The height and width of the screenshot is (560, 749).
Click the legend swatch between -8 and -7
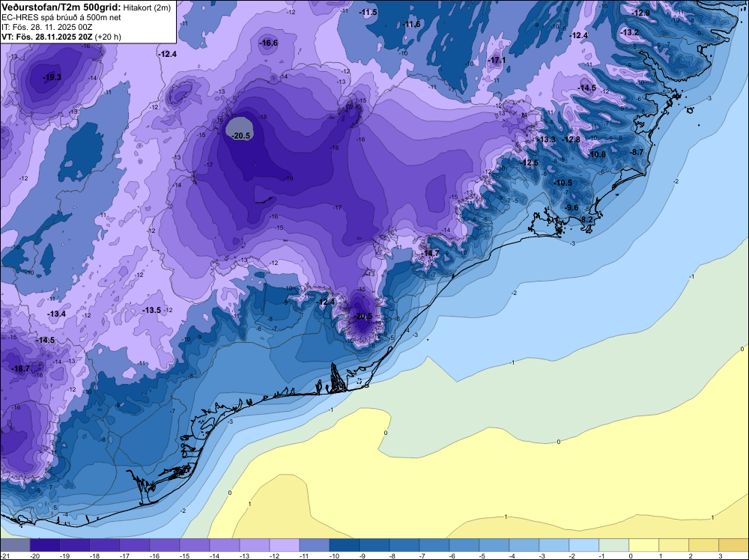click(x=404, y=545)
